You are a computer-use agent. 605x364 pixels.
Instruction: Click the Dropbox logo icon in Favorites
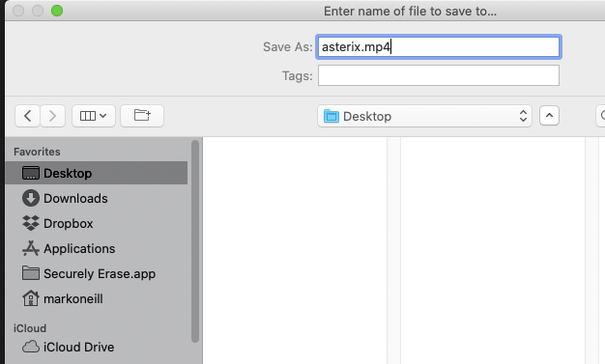[31, 223]
